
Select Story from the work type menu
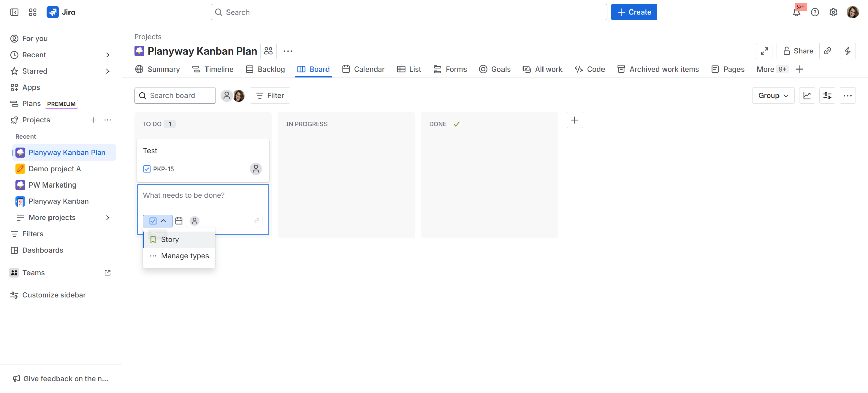click(170, 240)
